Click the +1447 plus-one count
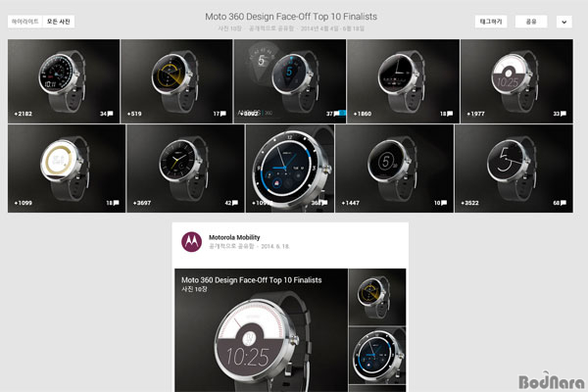The width and height of the screenshot is (588, 392). 350,203
